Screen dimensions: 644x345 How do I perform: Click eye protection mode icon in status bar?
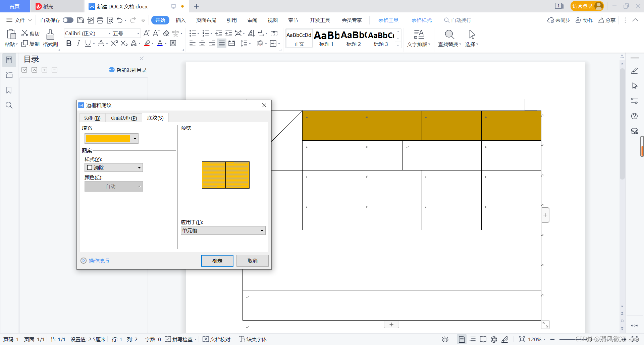pos(445,339)
